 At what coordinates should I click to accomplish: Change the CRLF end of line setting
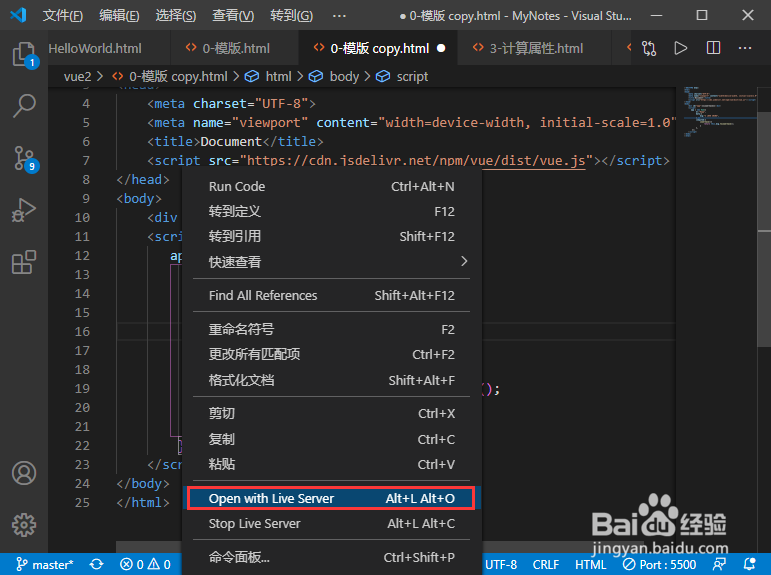coord(546,564)
